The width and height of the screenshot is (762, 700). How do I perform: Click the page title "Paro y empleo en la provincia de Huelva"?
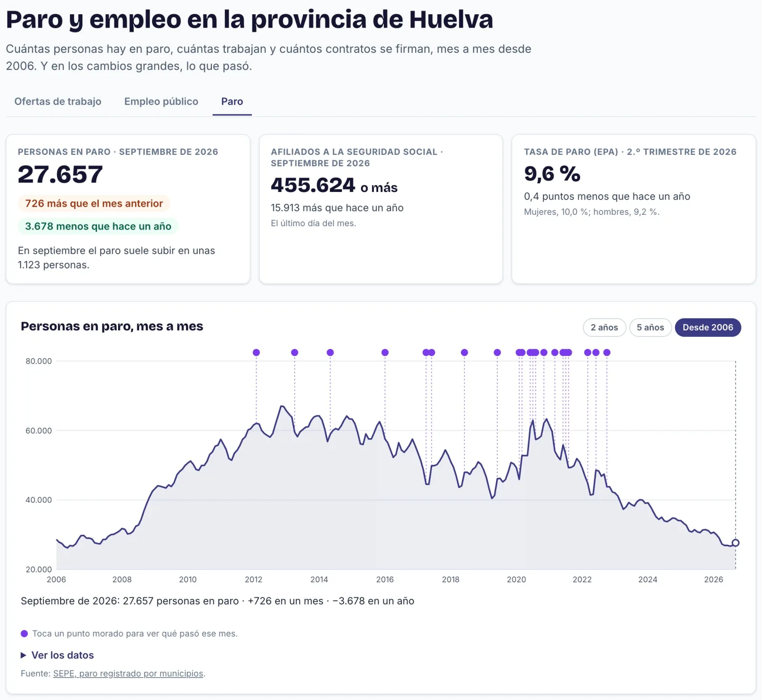250,20
